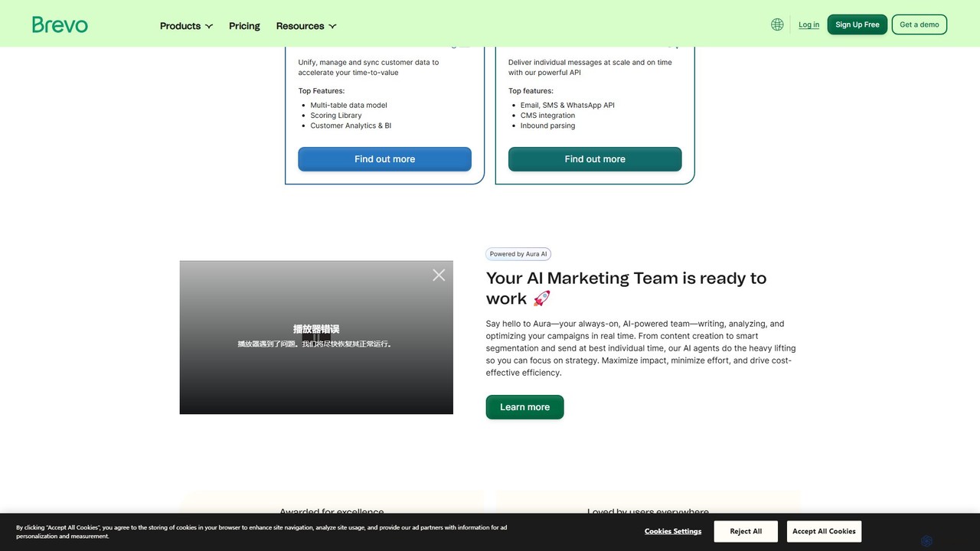Open the language globe selector
Screen dimensions: 980x551
click(777, 24)
